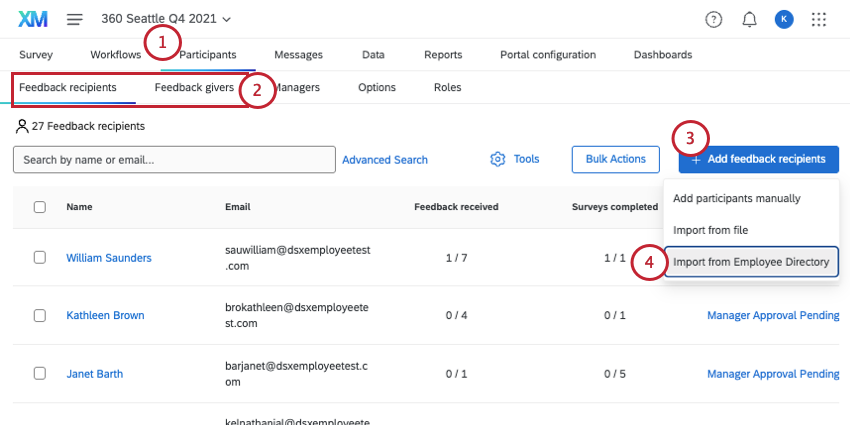Click the XM logo icon
The height and width of the screenshot is (425, 850).
(x=33, y=20)
